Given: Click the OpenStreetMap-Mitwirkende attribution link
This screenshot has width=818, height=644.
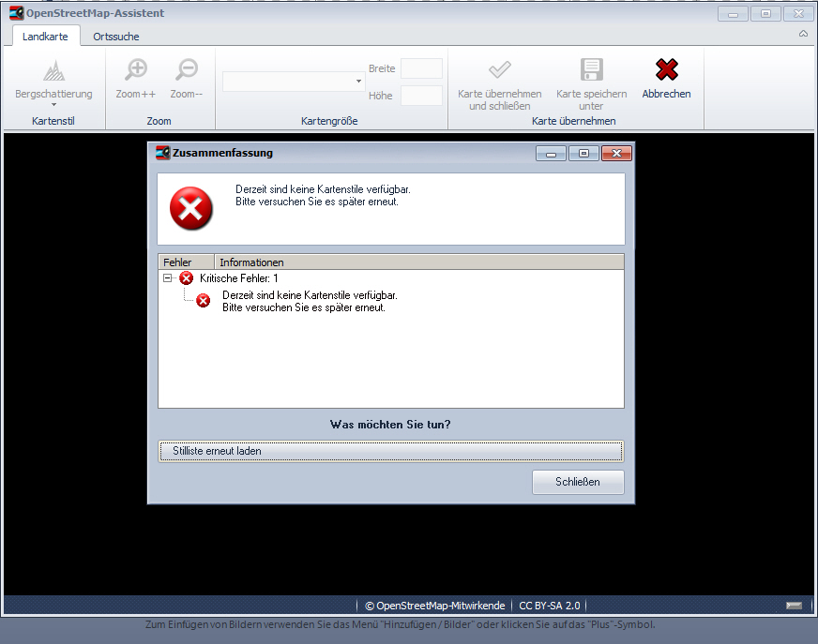Looking at the screenshot, I should click(434, 606).
